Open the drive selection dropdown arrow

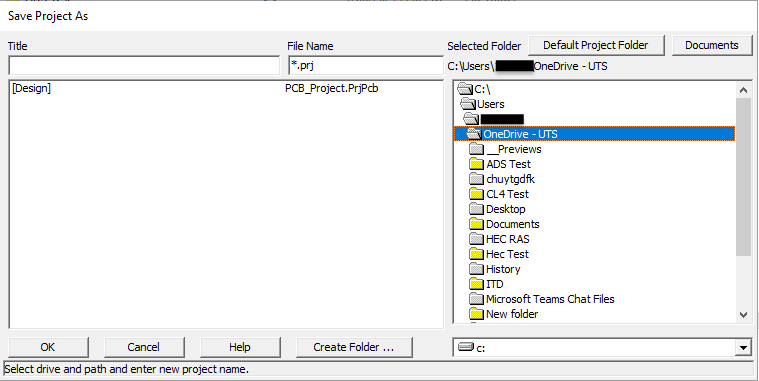click(x=743, y=348)
